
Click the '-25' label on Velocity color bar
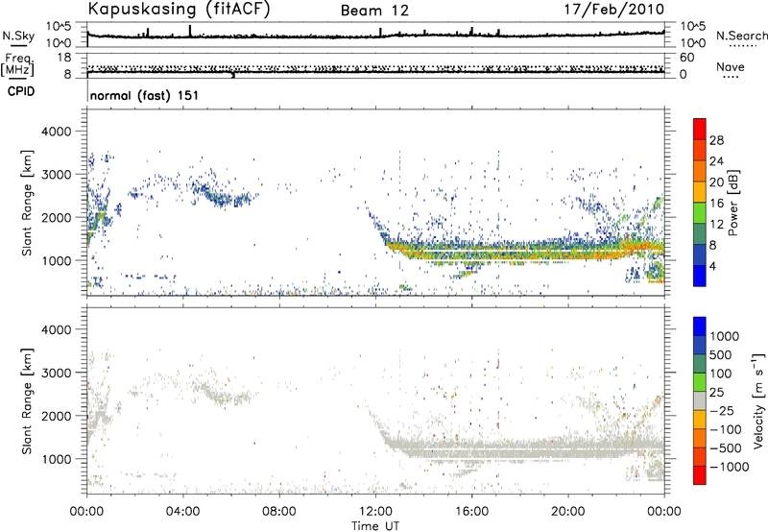pyautogui.click(x=722, y=410)
